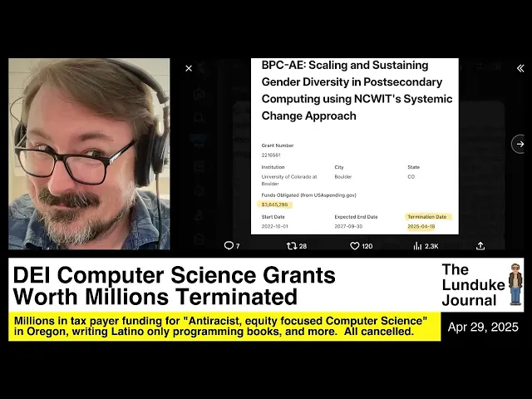Like the post with the heart icon

pyautogui.click(x=355, y=246)
